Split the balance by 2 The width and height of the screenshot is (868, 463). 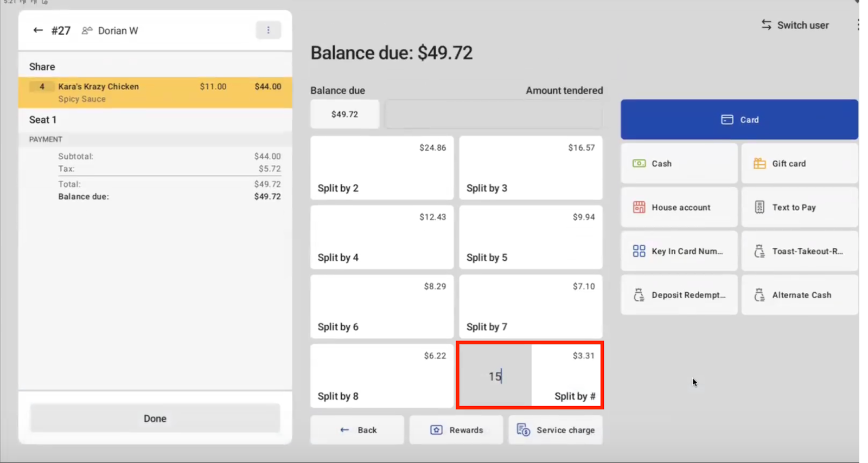[x=381, y=168]
